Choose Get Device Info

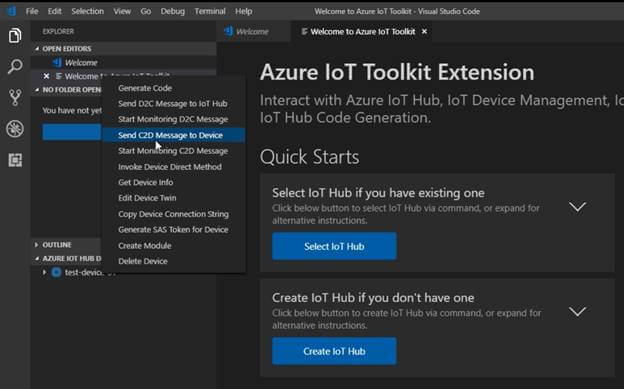(174, 182)
